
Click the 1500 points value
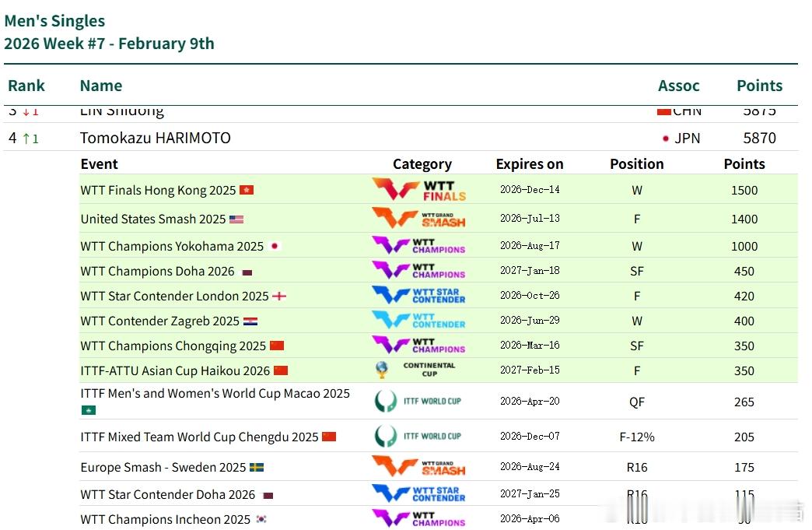click(744, 190)
